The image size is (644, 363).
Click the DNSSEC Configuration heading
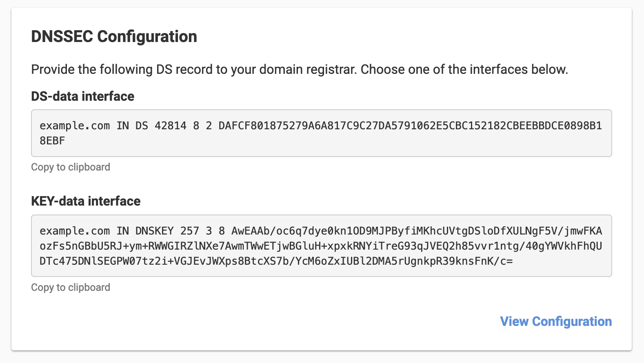(114, 37)
